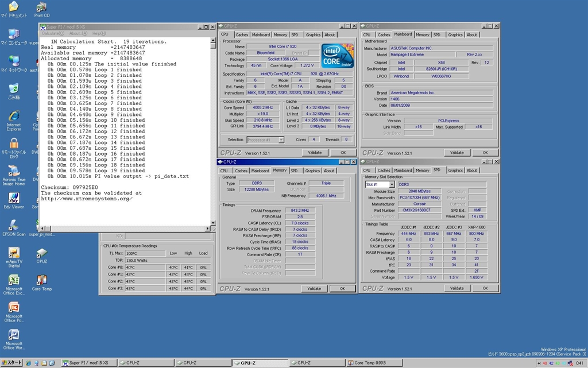Open the Edy Viewer desktop icon
This screenshot has width=588, height=368.
pyautogui.click(x=13, y=199)
